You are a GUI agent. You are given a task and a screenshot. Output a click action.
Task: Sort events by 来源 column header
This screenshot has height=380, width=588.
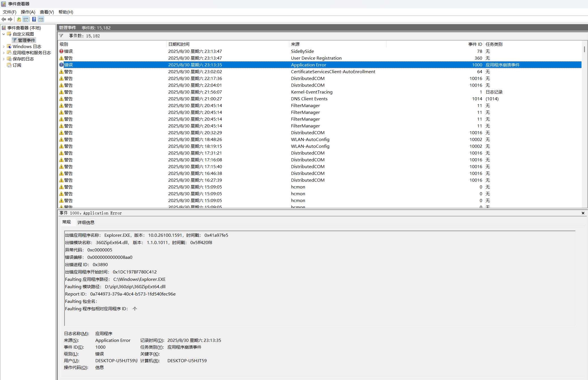(x=295, y=44)
